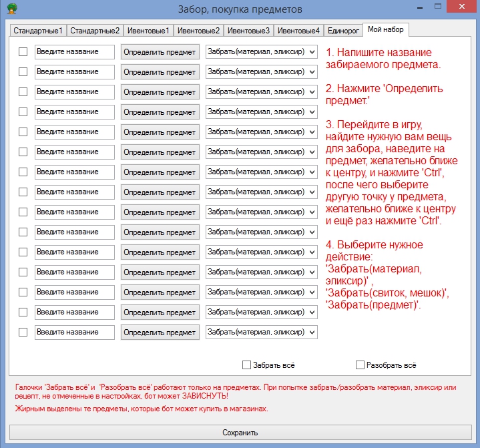Viewport: 480px width, 448px height.
Task: Click Определить предмет in the last row
Action: pyautogui.click(x=160, y=332)
